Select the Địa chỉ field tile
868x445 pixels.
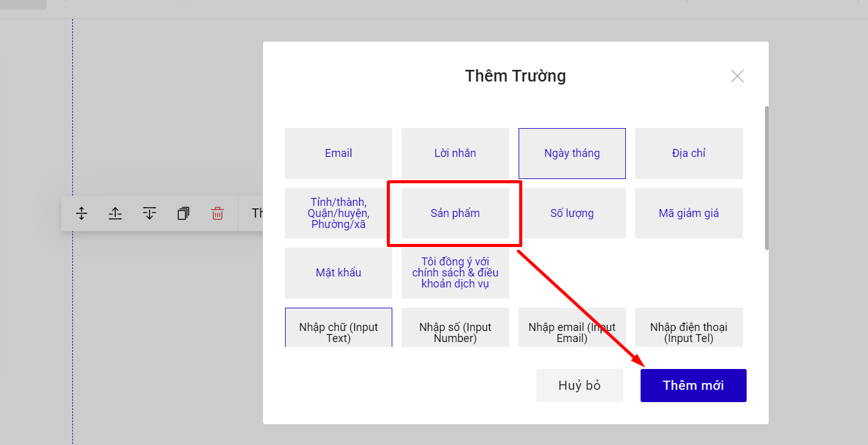(x=688, y=153)
